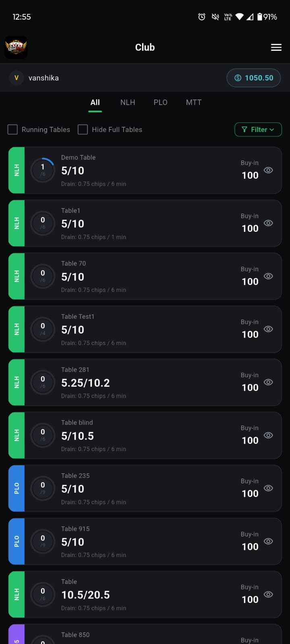Viewport: 290px width, 644px height.
Task: Tap the eye icon on Table blind
Action: point(268,435)
